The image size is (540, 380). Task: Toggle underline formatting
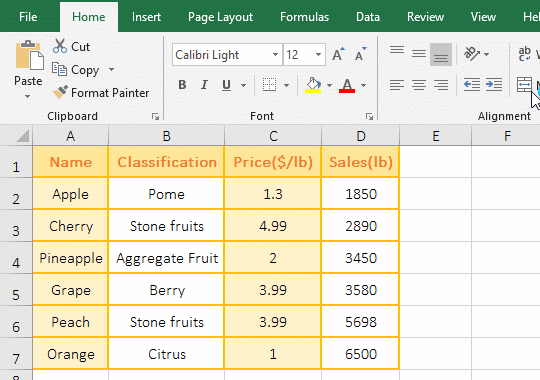coord(226,85)
